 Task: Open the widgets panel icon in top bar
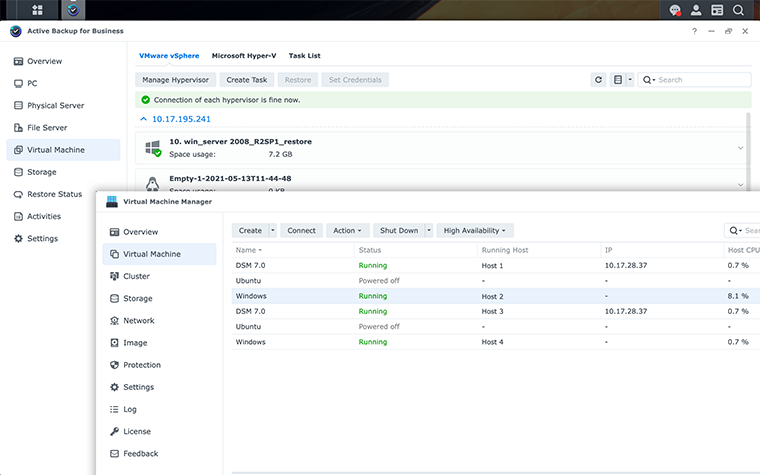717,10
